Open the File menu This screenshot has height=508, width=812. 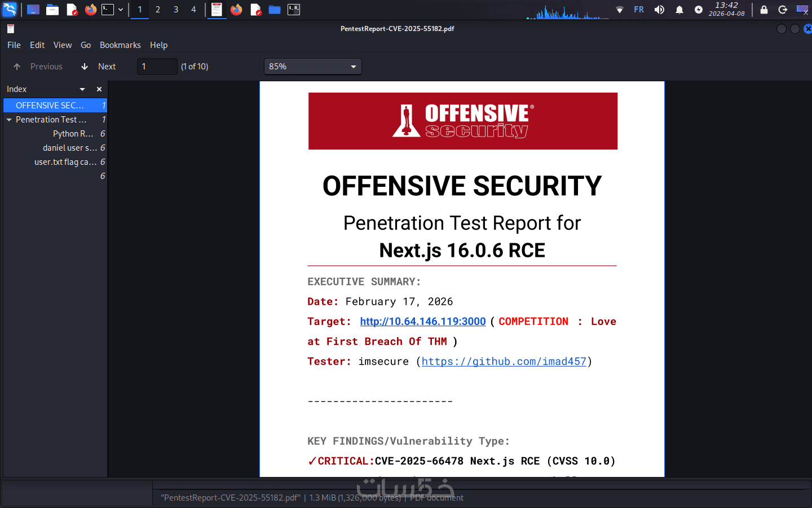(14, 45)
